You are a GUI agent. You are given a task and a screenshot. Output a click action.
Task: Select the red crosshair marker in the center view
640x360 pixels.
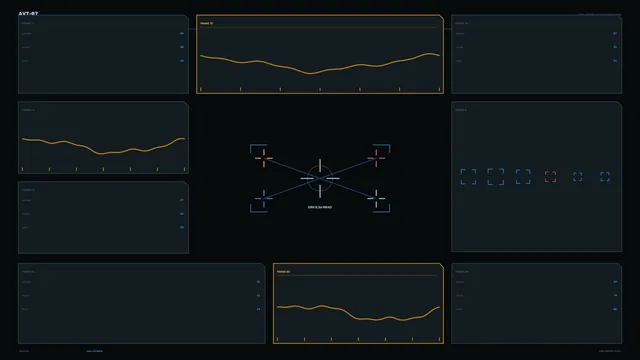click(376, 158)
